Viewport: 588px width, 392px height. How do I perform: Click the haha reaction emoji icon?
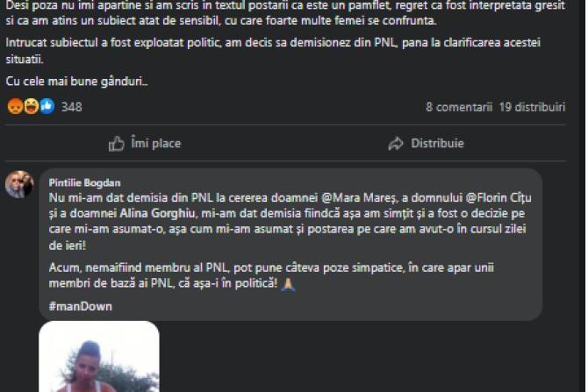click(x=31, y=106)
